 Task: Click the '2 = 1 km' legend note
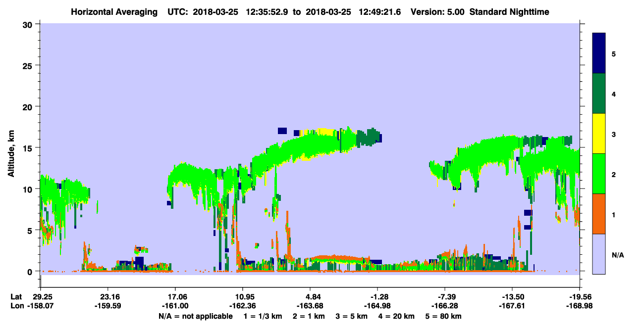[x=309, y=316]
